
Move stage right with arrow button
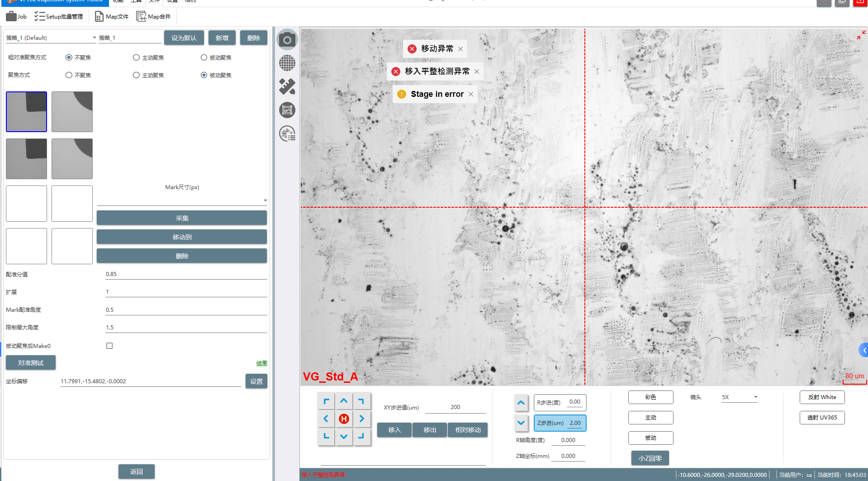(361, 419)
